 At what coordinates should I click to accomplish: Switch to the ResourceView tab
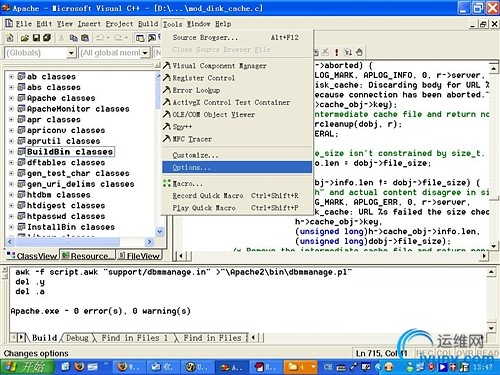click(x=88, y=256)
